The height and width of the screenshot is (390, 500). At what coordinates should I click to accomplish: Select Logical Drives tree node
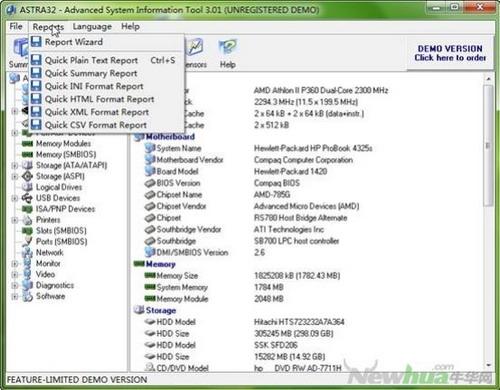[x=59, y=187]
